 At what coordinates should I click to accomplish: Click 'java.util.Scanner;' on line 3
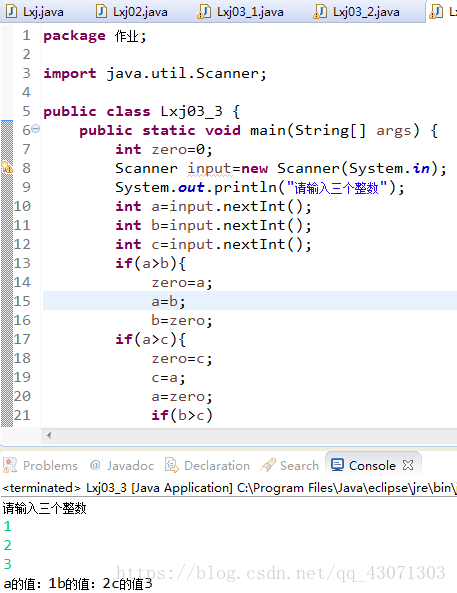186,73
